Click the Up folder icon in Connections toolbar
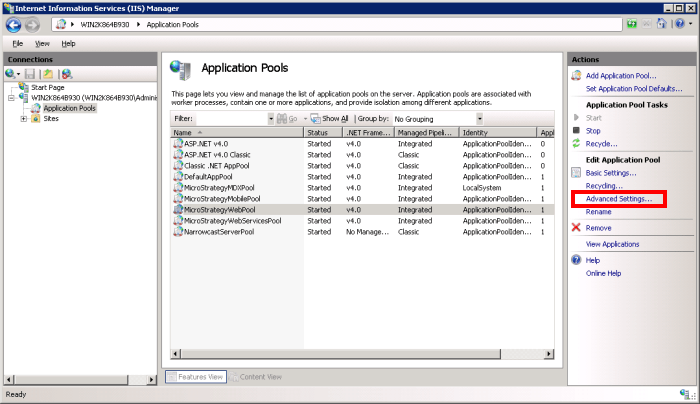 pos(48,74)
